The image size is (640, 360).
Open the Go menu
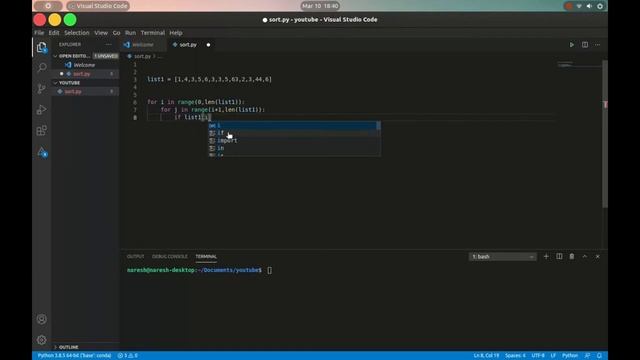116,33
